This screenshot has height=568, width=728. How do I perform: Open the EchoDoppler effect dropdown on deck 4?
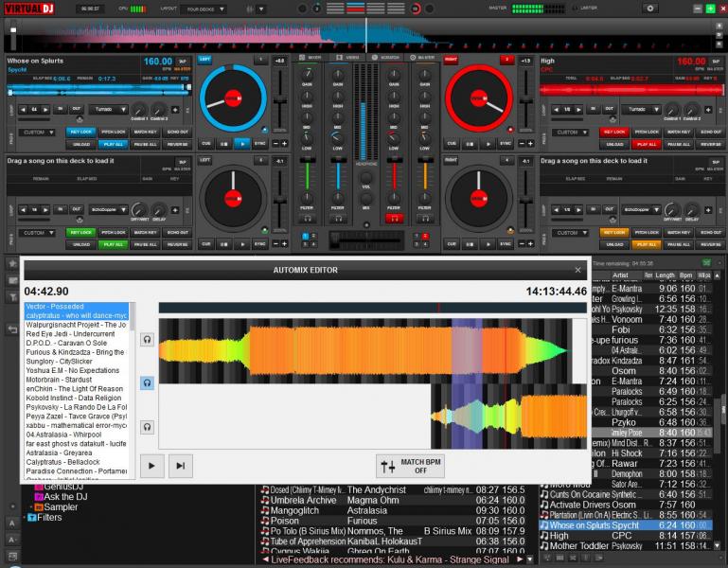641,210
